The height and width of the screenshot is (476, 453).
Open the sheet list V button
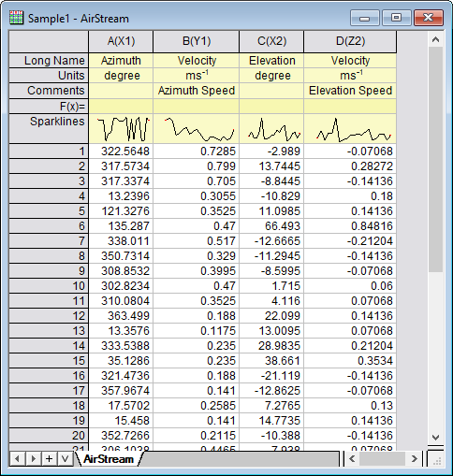point(65,459)
